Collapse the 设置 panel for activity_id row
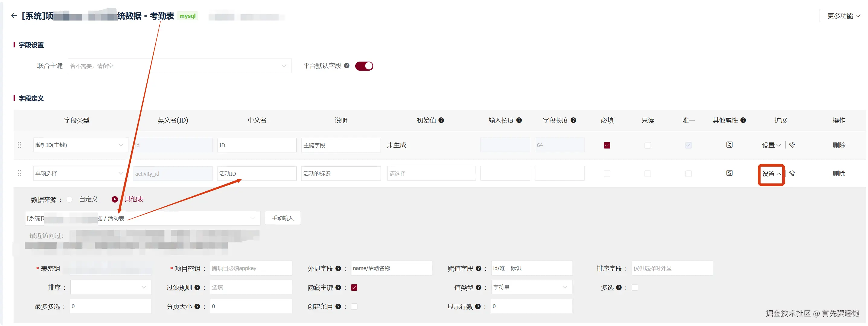 click(771, 174)
